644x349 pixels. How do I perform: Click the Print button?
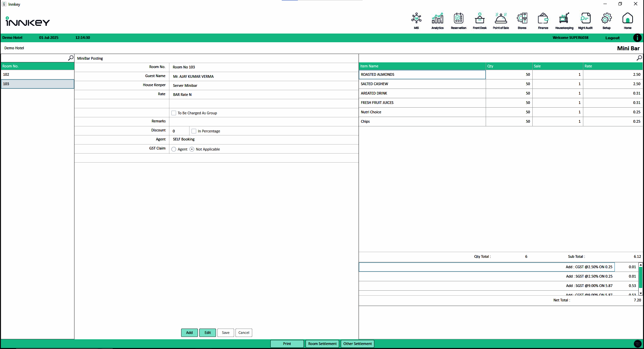click(287, 344)
